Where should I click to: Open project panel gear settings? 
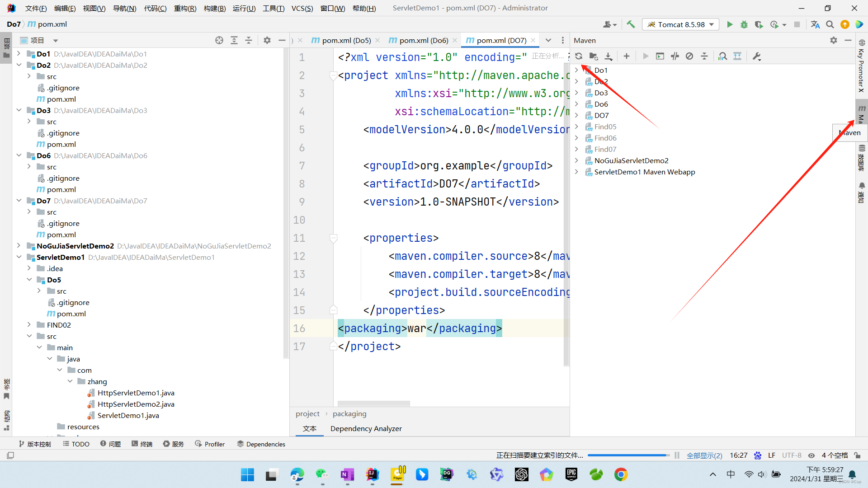click(267, 40)
